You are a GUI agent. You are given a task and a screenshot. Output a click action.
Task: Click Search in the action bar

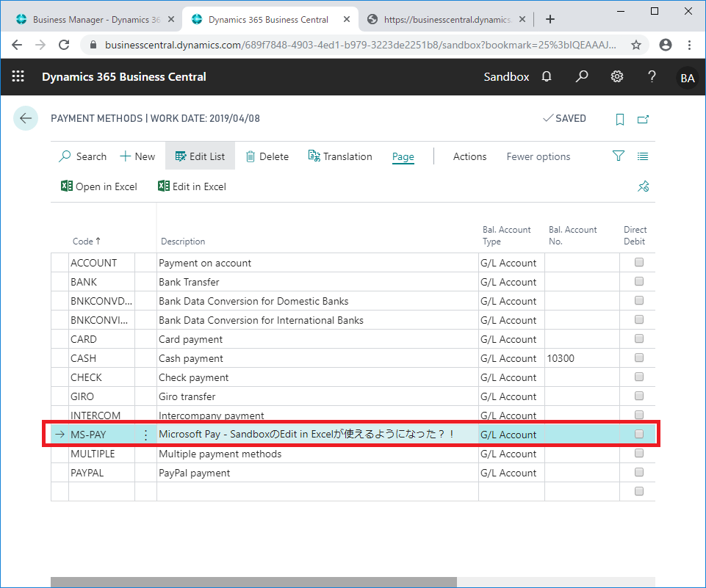coord(83,156)
